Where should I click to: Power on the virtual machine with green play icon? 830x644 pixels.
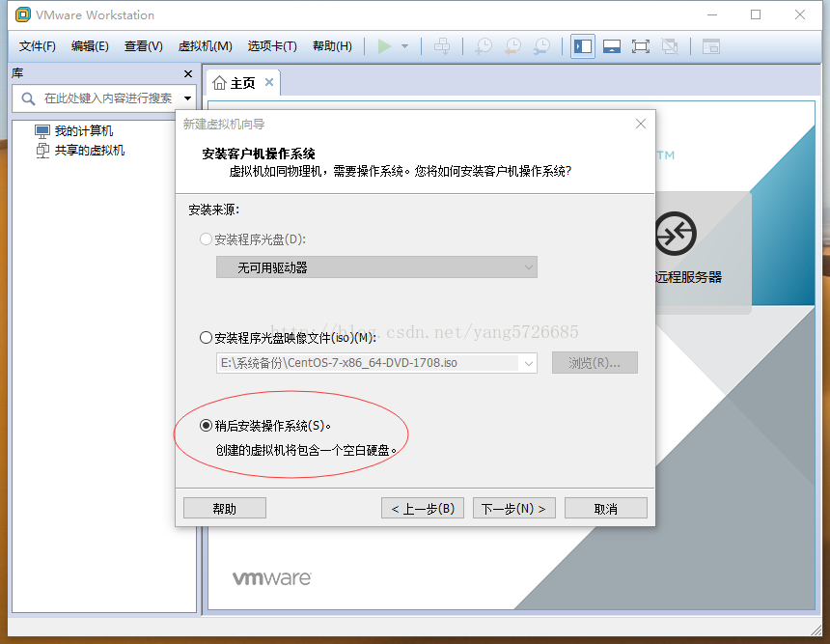(384, 45)
